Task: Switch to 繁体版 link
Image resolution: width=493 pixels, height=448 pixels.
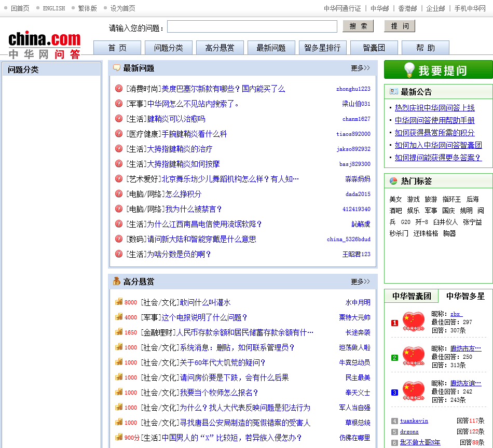Action: [x=87, y=8]
